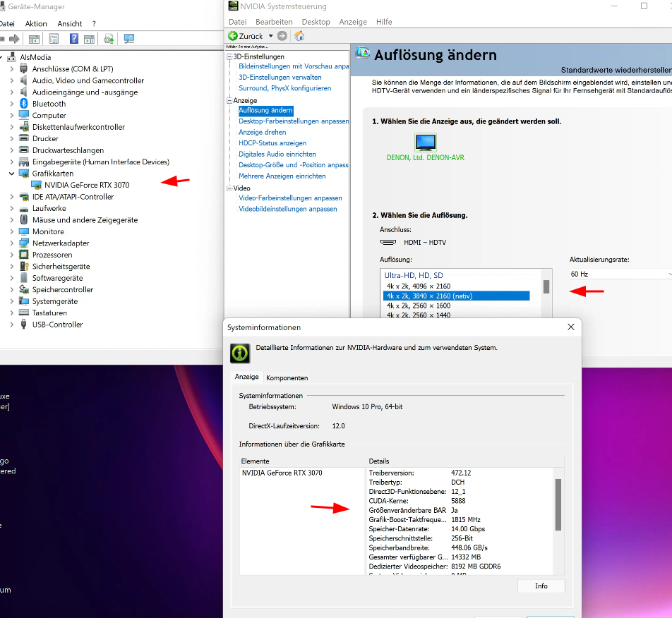672x618 pixels.
Task: Expand the Bluetooth tree node
Action: pyautogui.click(x=11, y=104)
